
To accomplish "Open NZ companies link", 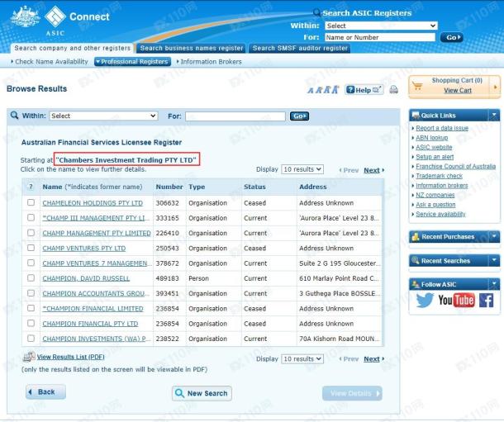I will click(435, 195).
